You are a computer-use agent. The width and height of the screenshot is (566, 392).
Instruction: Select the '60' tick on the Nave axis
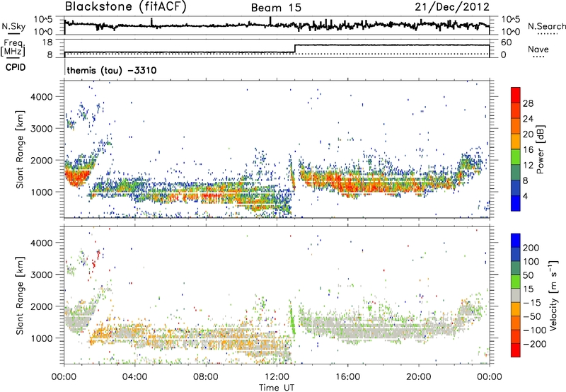tap(506, 42)
